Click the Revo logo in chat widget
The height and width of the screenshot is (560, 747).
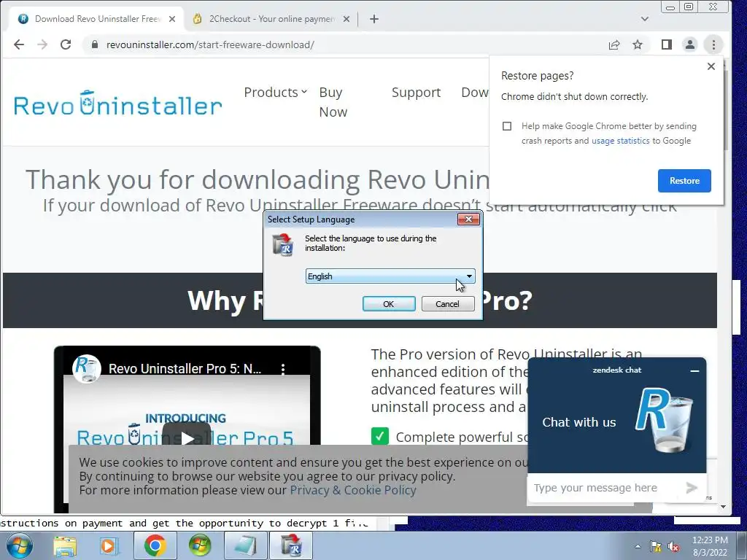point(665,420)
